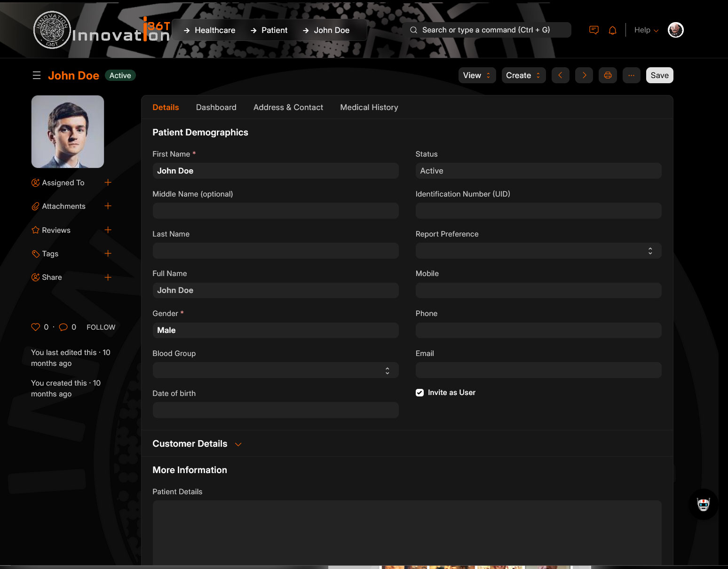Click the notification bell icon
728x569 pixels.
click(612, 30)
